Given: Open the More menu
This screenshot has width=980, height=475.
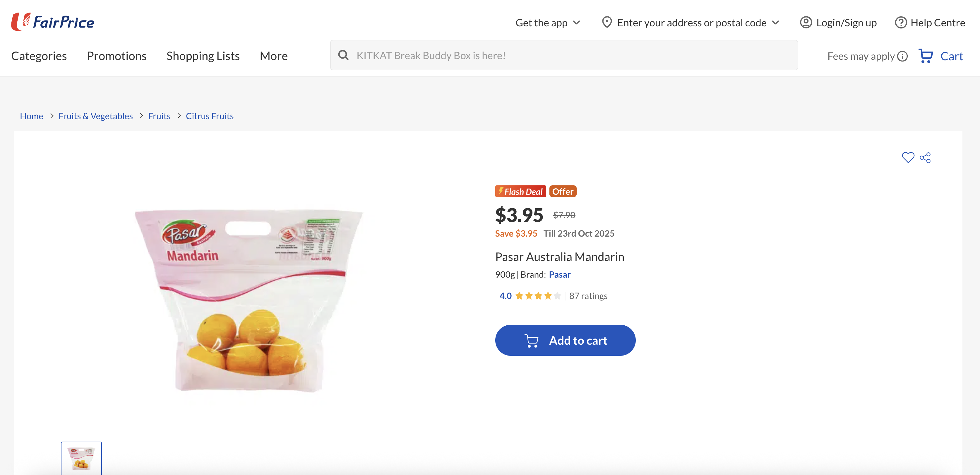Looking at the screenshot, I should 273,56.
